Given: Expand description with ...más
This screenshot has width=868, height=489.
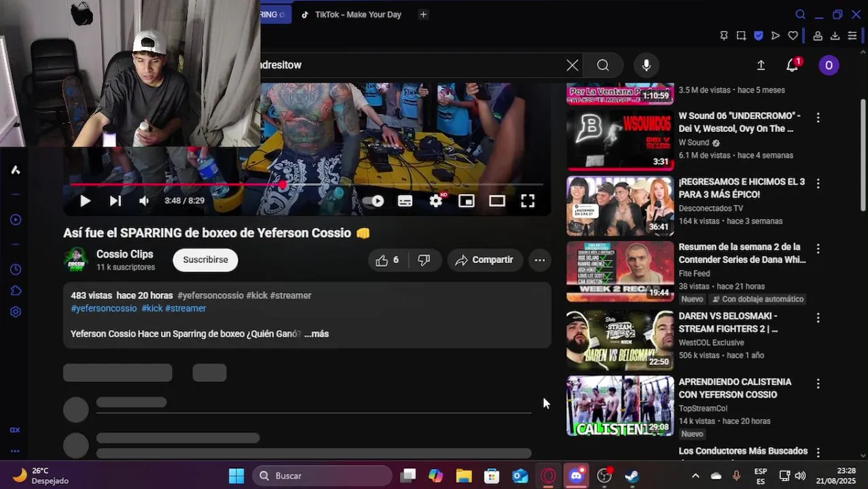Looking at the screenshot, I should pos(317,334).
